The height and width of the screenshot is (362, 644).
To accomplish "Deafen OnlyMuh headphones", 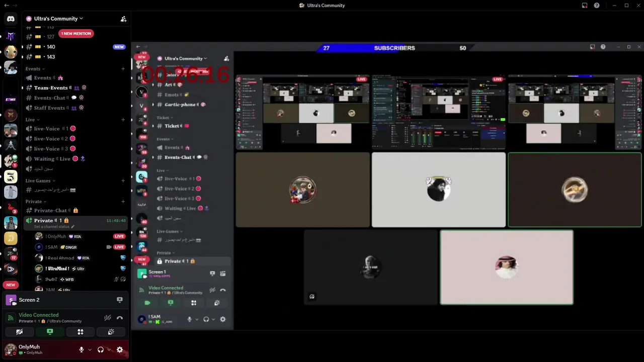I will point(101,349).
